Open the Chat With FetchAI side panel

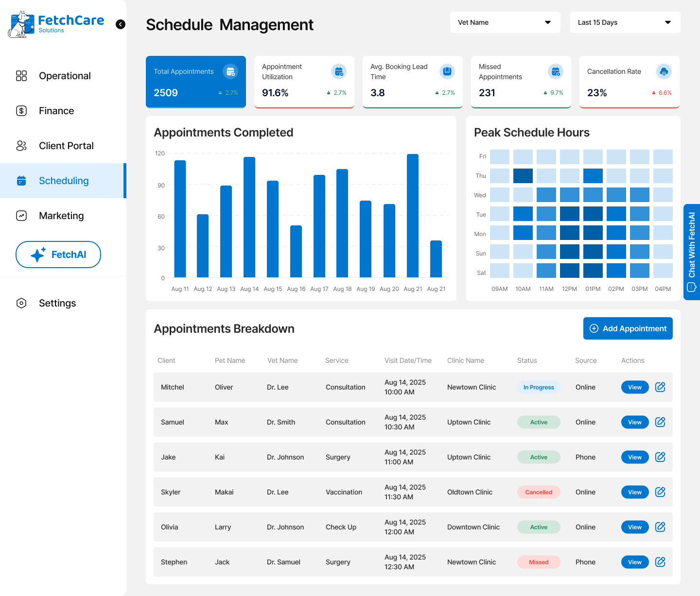(x=691, y=252)
